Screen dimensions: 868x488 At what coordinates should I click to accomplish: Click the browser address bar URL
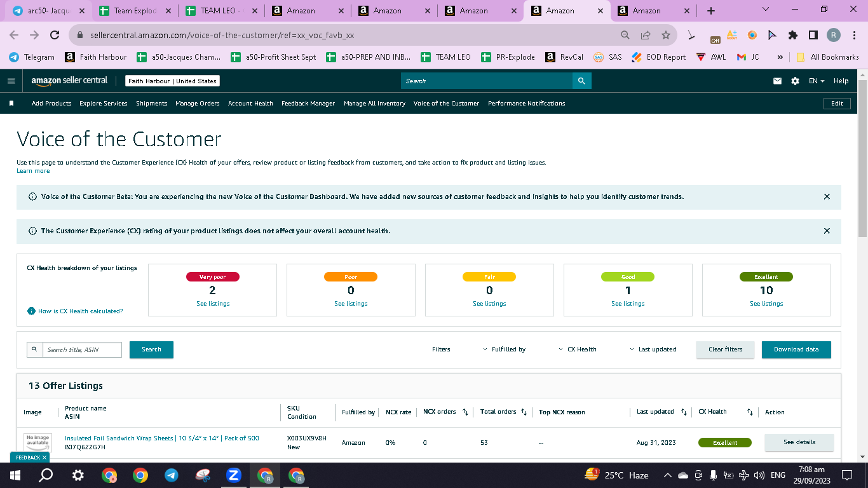tap(222, 36)
